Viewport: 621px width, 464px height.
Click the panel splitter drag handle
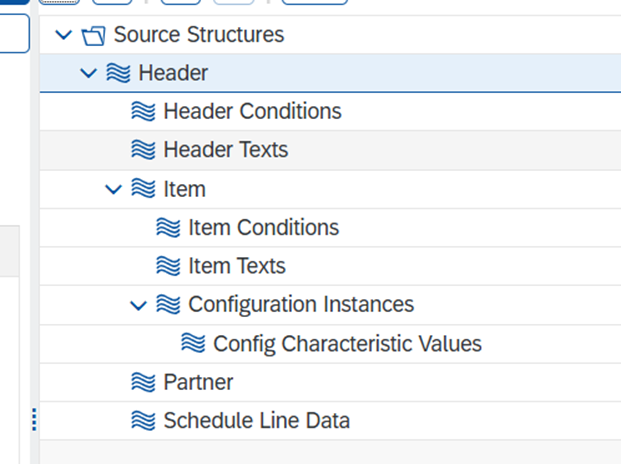pyautogui.click(x=35, y=419)
